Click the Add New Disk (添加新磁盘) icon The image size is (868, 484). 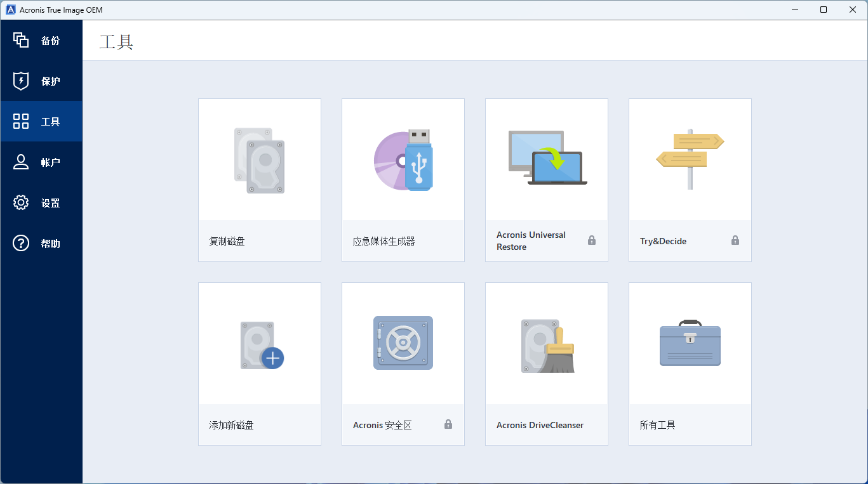(x=261, y=344)
